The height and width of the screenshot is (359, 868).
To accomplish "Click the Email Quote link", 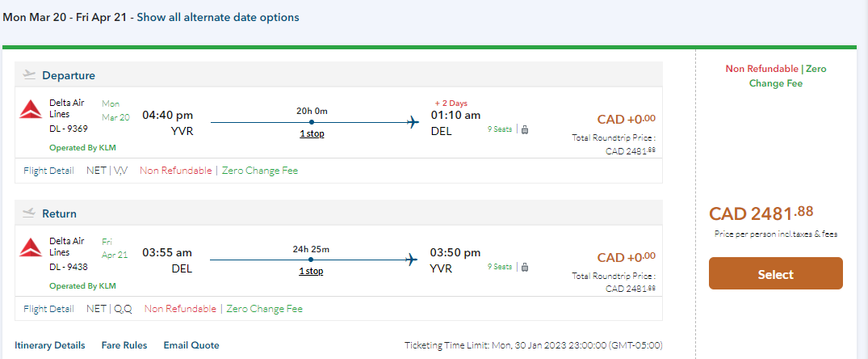I will [191, 345].
